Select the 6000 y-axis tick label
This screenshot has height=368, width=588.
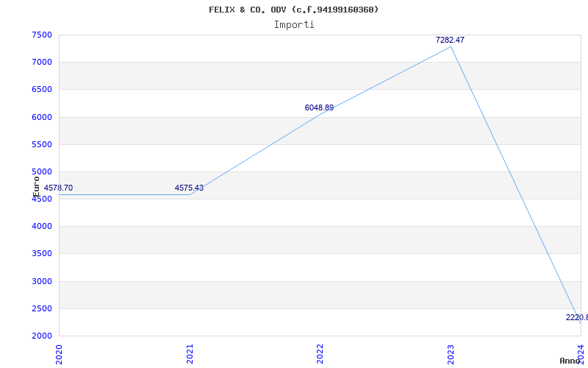click(x=42, y=117)
